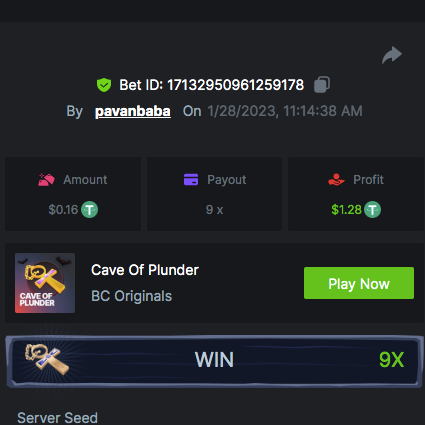Click the purple Payout card icon
Viewport: 425px width, 425px height.
[191, 179]
